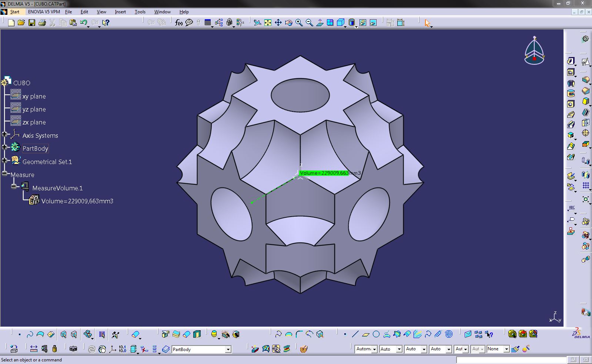Click the Select arrow tool
The image size is (592, 364).
(x=427, y=23)
